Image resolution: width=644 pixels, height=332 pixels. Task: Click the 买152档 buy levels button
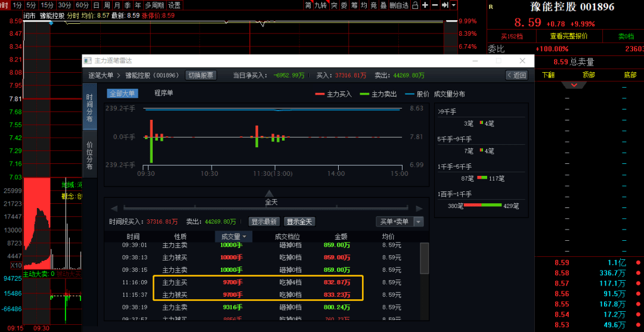point(512,36)
